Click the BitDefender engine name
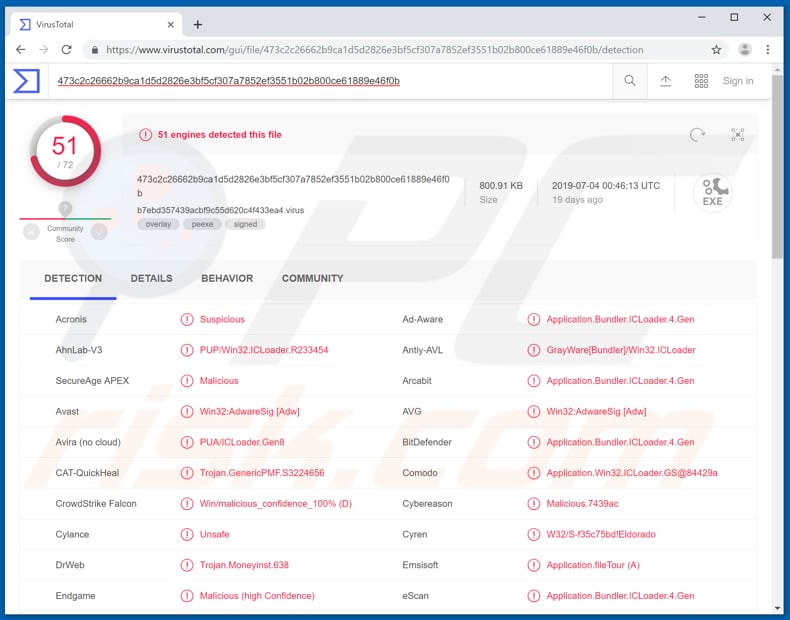790x620 pixels. [x=427, y=442]
